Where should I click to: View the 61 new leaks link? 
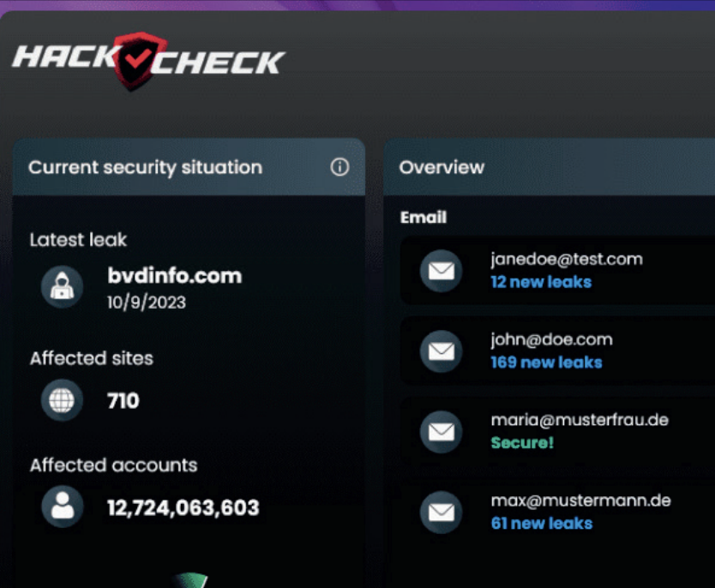point(541,524)
